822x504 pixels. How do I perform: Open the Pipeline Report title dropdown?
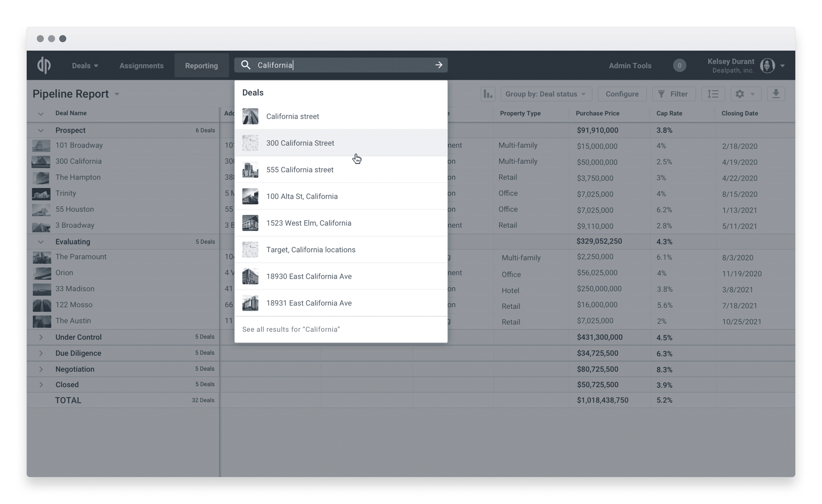(117, 94)
